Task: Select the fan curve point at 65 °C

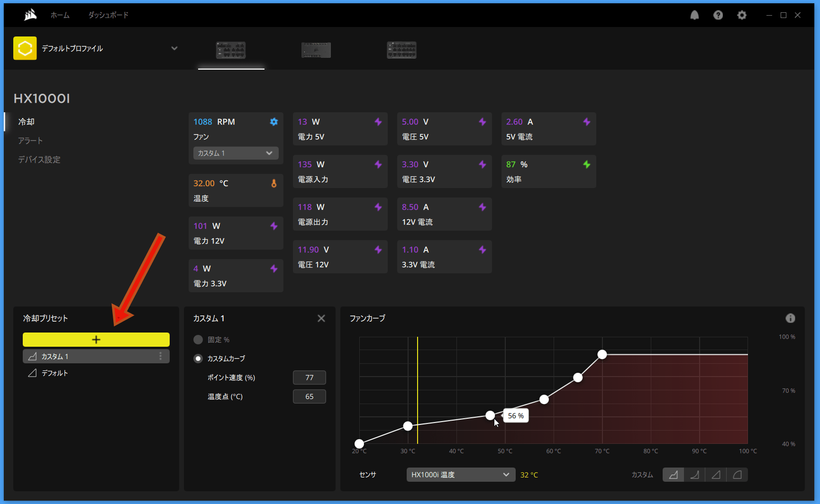Action: [578, 378]
